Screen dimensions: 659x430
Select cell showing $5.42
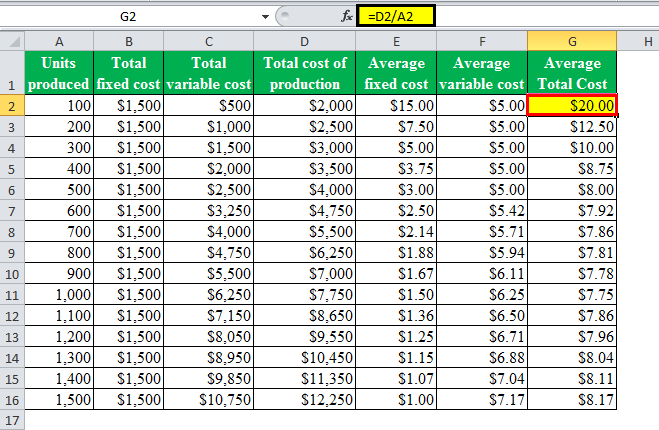click(x=482, y=210)
